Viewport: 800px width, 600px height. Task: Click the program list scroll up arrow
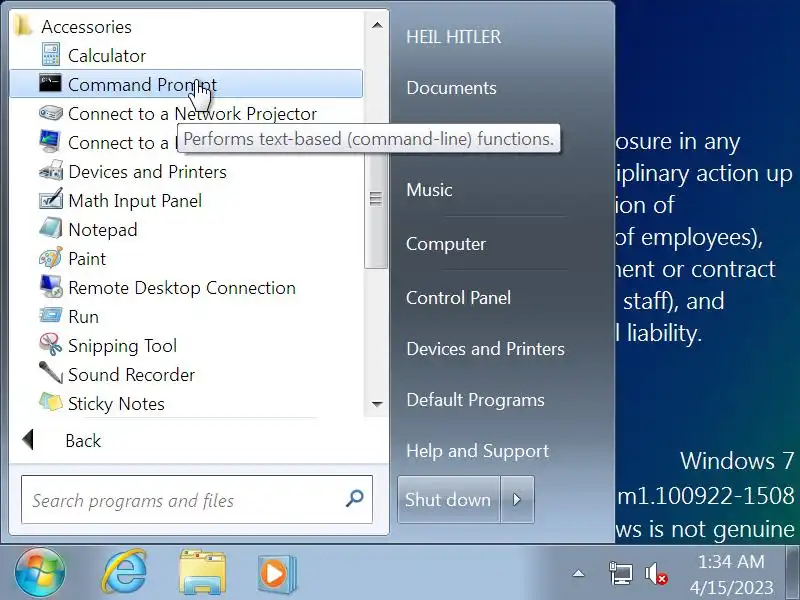click(x=377, y=25)
